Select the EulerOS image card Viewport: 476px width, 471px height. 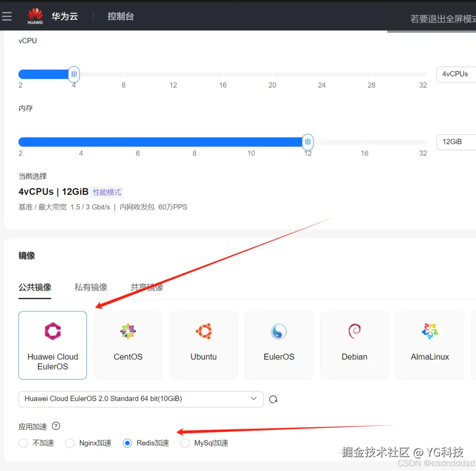point(279,345)
